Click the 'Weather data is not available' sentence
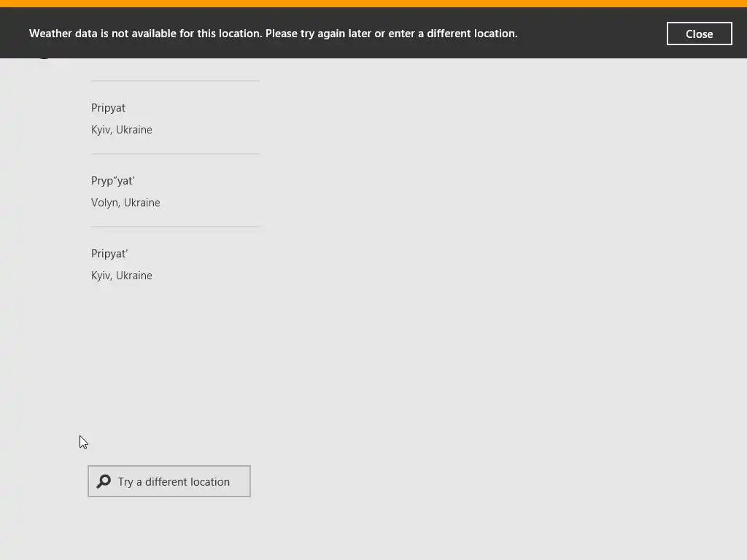 (145, 34)
